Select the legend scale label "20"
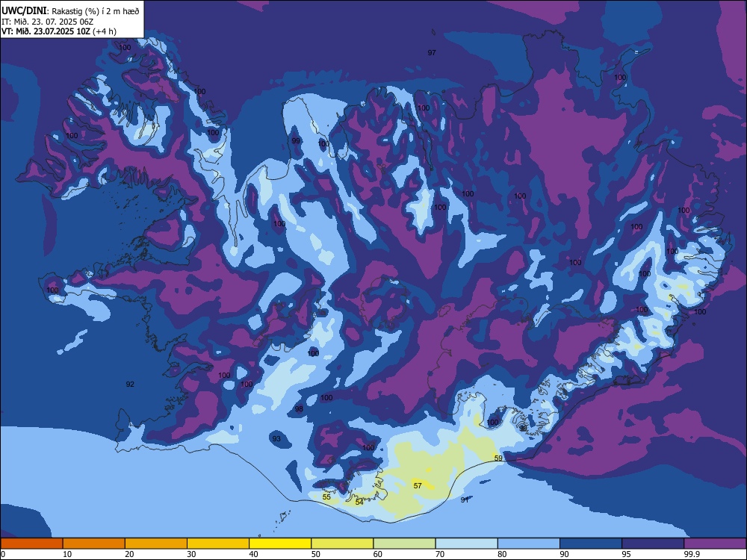Viewport: 747px width, 560px height. [129, 554]
